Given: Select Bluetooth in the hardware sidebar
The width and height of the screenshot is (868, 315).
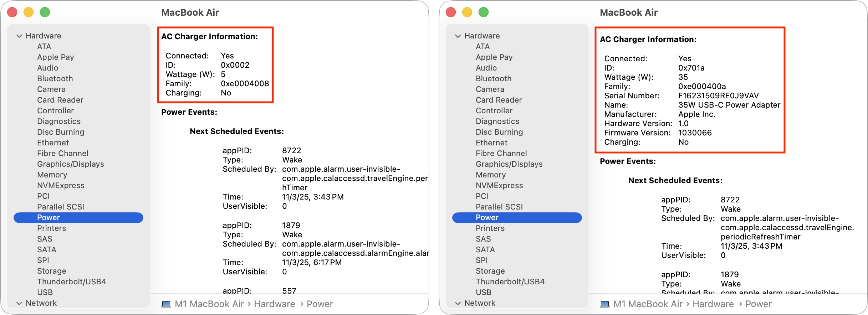Looking at the screenshot, I should click(x=55, y=78).
